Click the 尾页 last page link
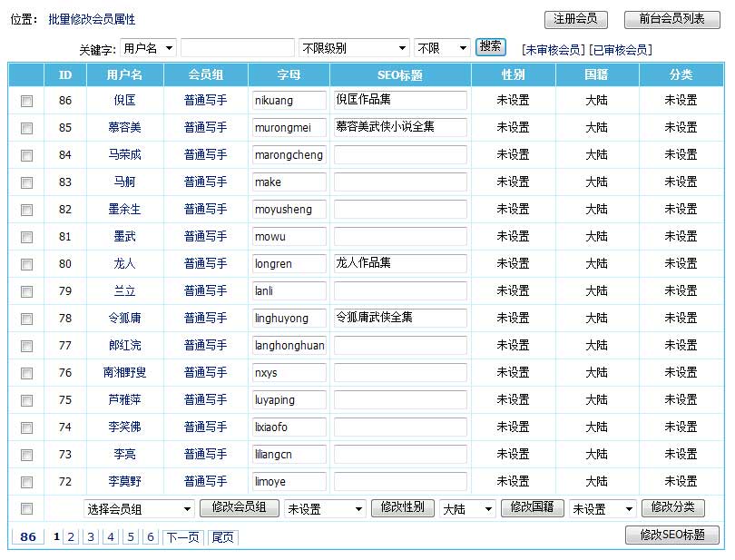This screenshot has height=560, width=735. [x=222, y=537]
